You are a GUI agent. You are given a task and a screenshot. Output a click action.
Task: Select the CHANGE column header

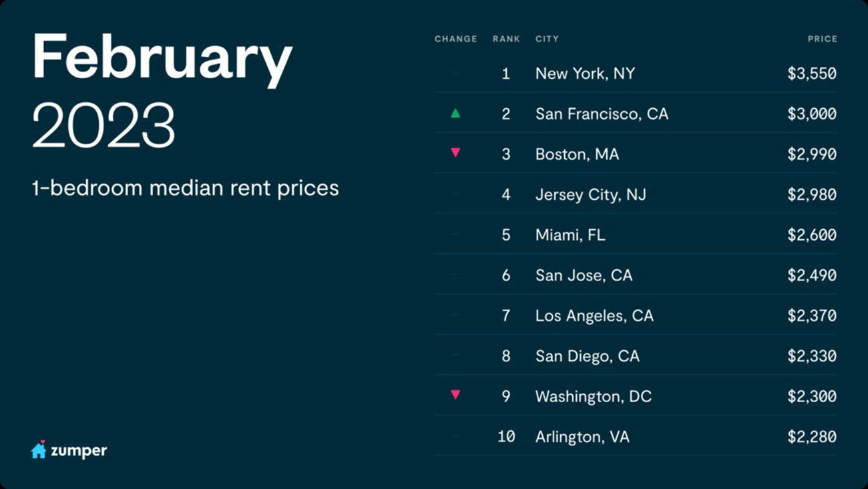(455, 39)
